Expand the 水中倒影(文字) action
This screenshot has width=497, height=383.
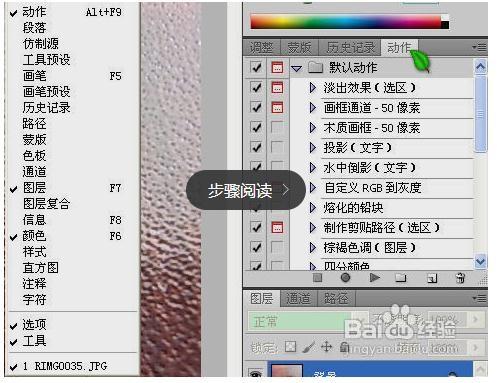[313, 167]
